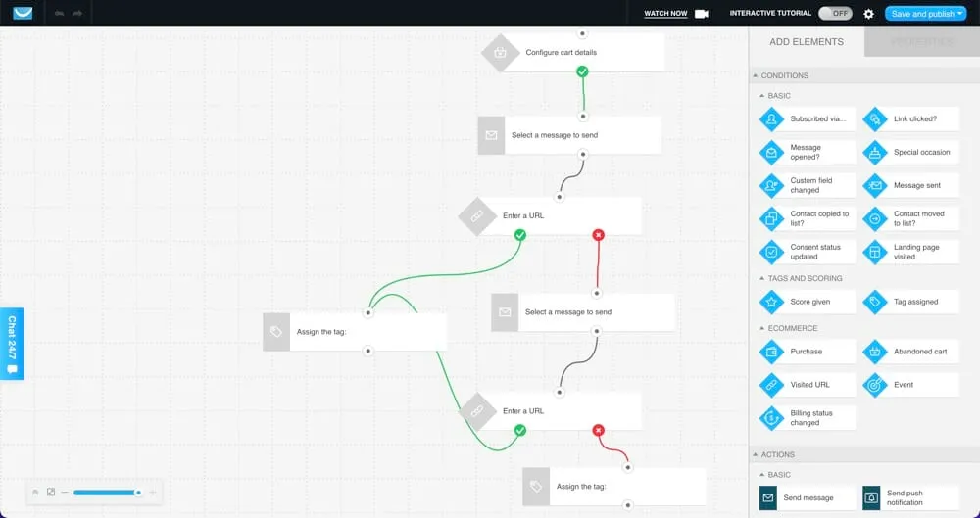Open the Chat 24/7 support button
The height and width of the screenshot is (518, 980).
[12, 344]
